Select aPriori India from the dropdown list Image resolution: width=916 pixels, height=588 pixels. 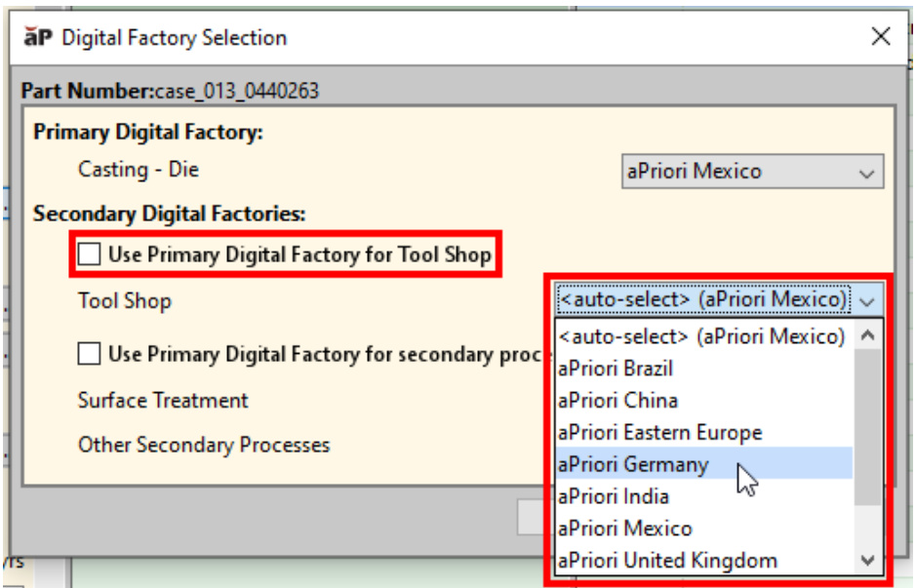[613, 496]
